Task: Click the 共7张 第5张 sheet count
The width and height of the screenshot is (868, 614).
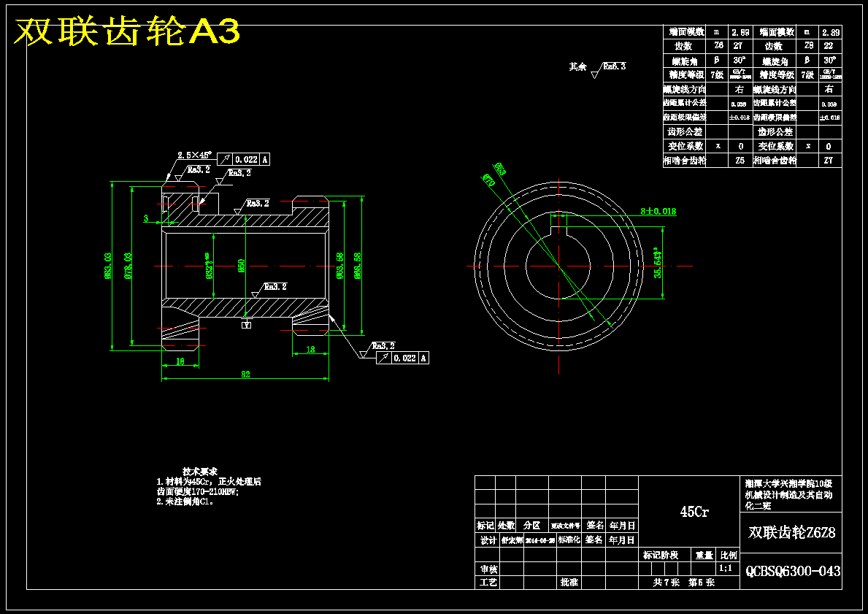Action: pos(683,583)
